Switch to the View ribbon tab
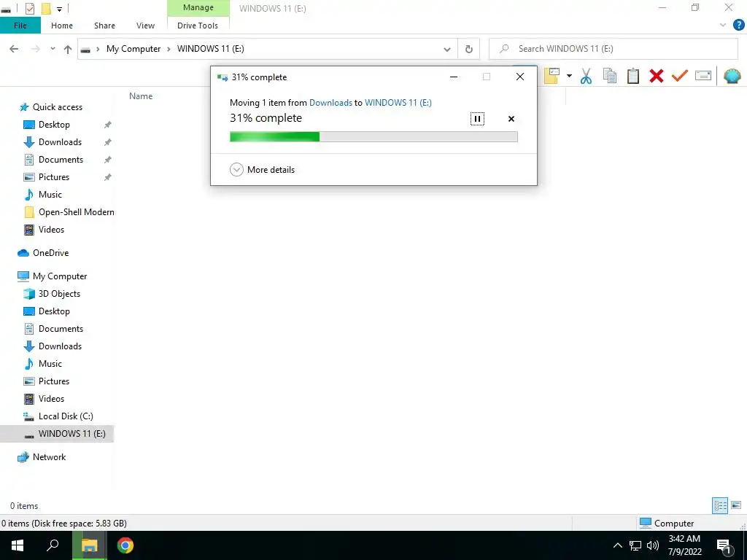This screenshot has height=560, width=747. pos(145,26)
